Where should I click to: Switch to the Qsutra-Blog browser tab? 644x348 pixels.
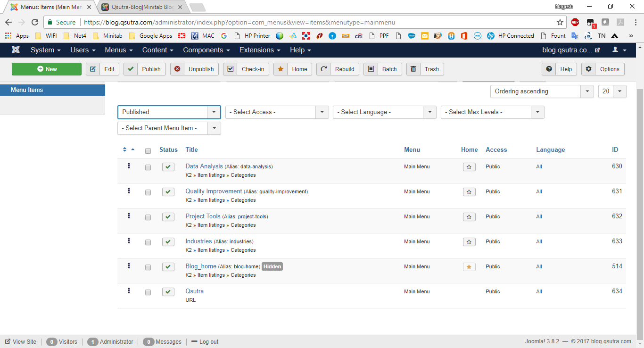(x=142, y=7)
